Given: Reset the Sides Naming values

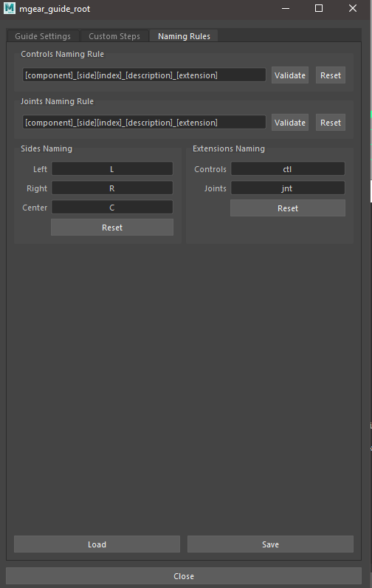Looking at the screenshot, I should click(112, 228).
